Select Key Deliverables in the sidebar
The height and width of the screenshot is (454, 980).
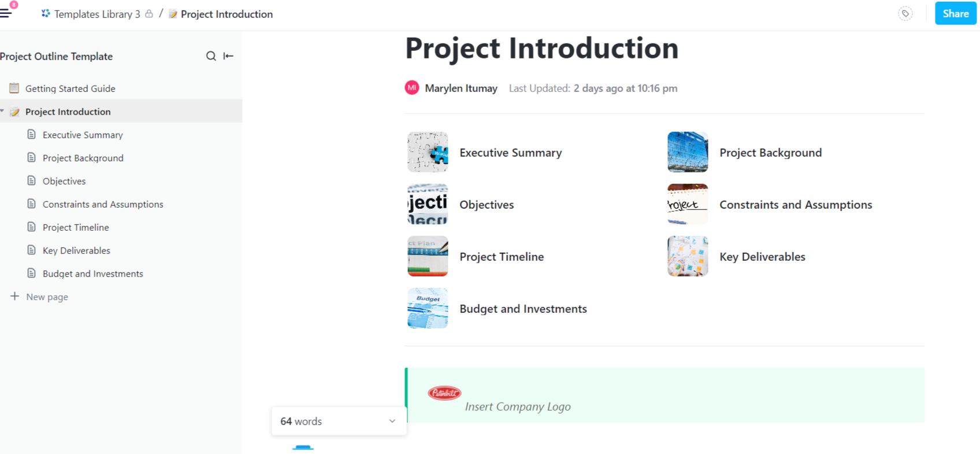pyautogui.click(x=76, y=250)
